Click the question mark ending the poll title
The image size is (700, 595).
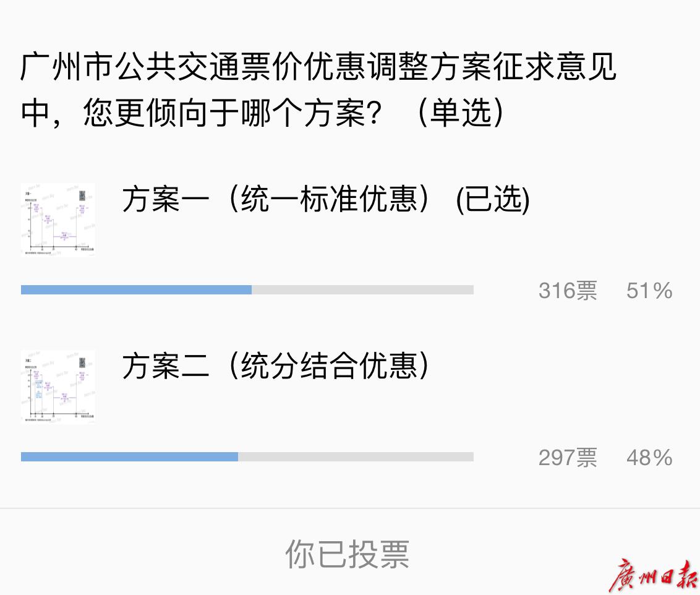(375, 114)
